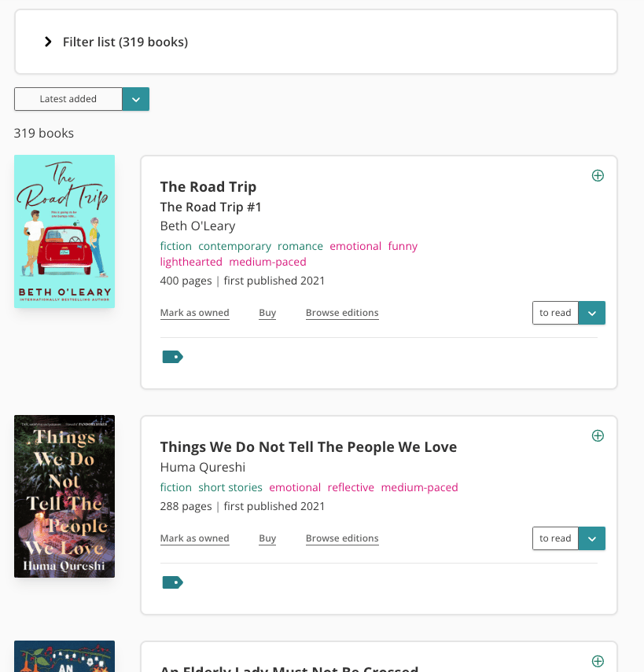Click the plus icon on Things We Do Not Tell card
This screenshot has height=672, width=644.
pyautogui.click(x=598, y=435)
